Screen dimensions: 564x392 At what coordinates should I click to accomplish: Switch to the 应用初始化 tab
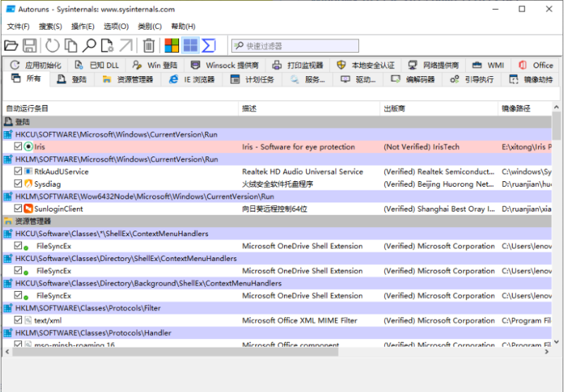pyautogui.click(x=35, y=65)
